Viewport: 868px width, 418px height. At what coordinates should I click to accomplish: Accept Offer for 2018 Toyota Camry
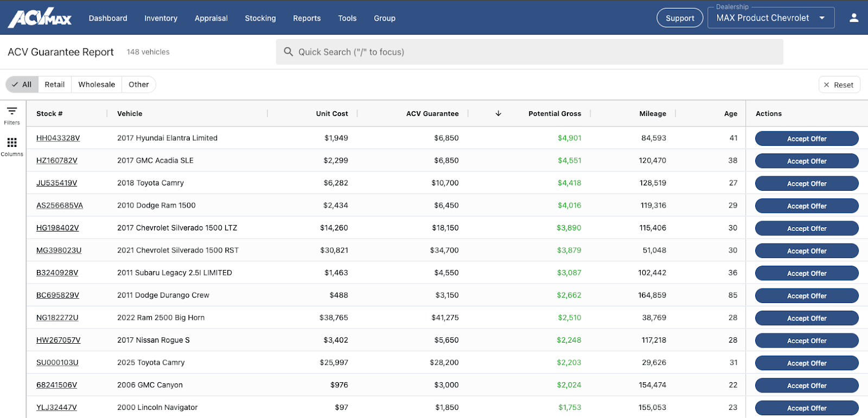[x=807, y=183]
